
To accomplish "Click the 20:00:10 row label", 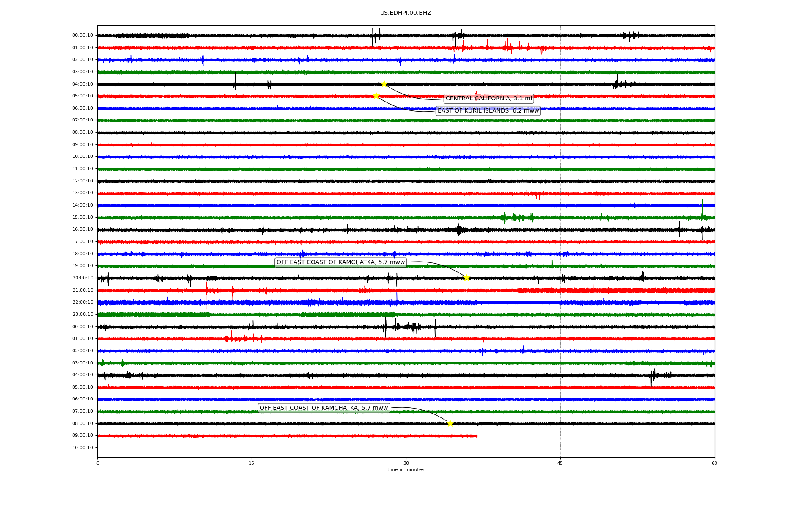I will [x=82, y=278].
